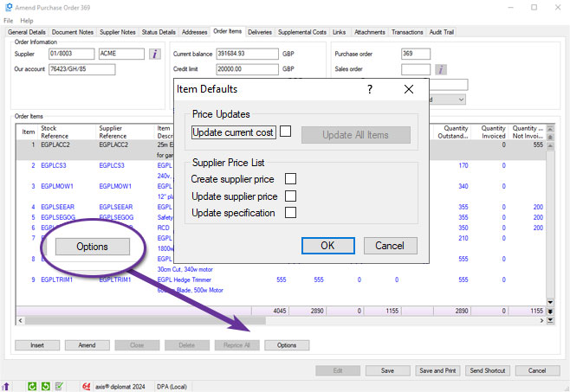Open the checklist tick icon in status bar

tap(59, 386)
